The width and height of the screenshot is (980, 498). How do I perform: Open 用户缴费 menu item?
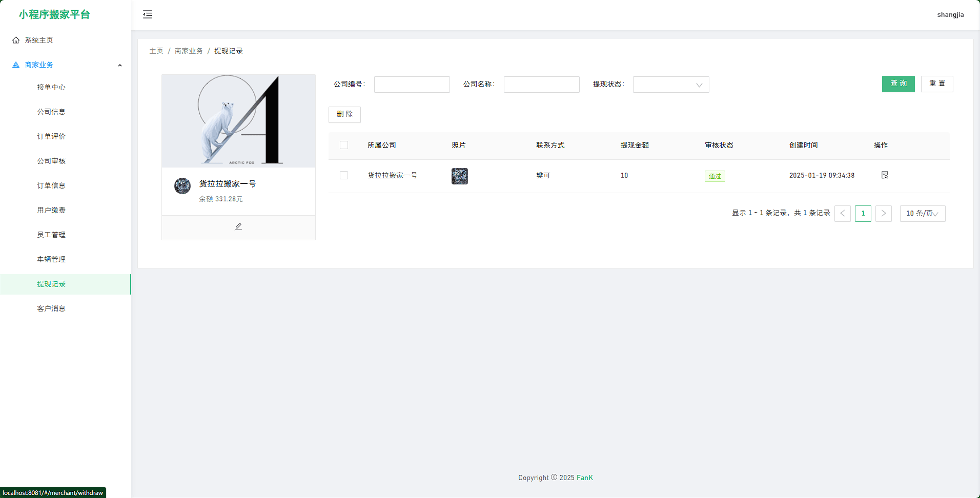pos(66,210)
